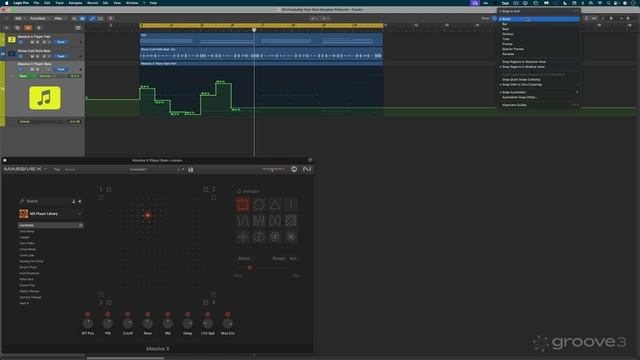The height and width of the screenshot is (360, 640).
Task: Click the user presets icon beside Search
Action: click(73, 201)
